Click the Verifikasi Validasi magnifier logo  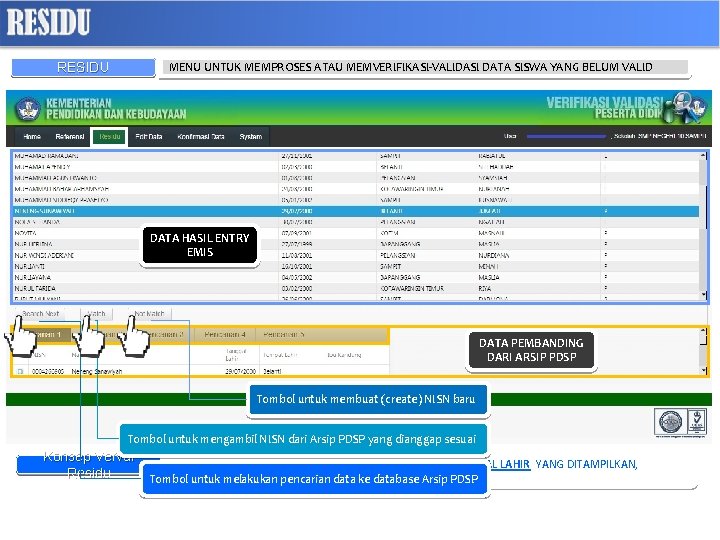(x=686, y=107)
